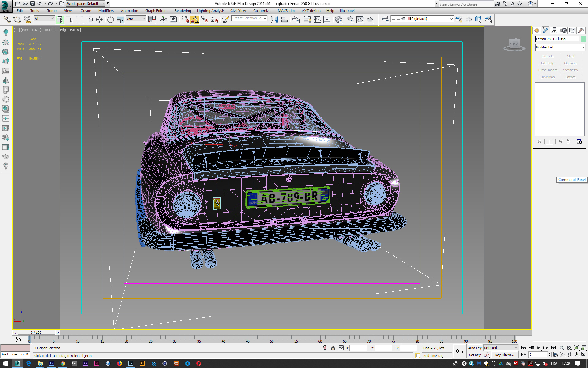
Task: Open the Schematic View toolbar icon
Action: 327,20
